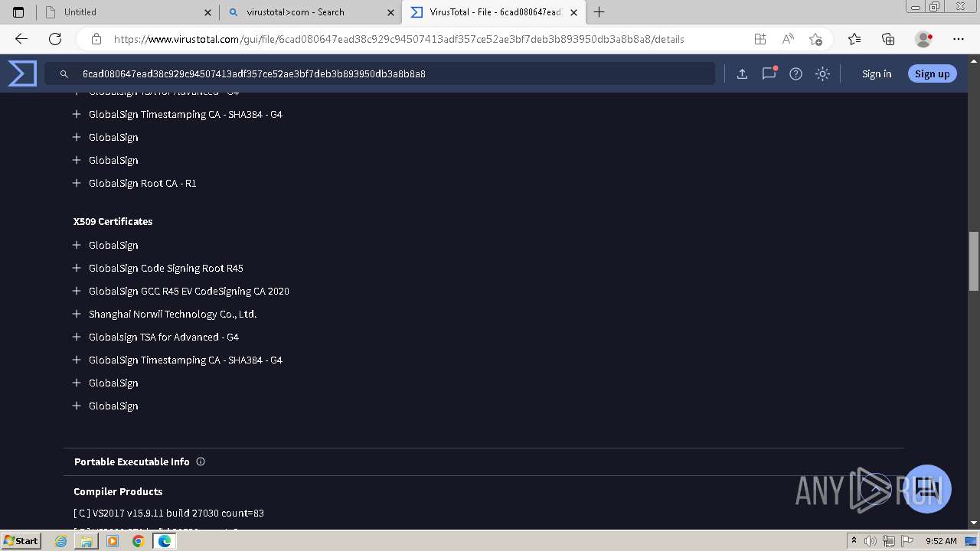Show hidden system tray icons

pyautogui.click(x=854, y=541)
